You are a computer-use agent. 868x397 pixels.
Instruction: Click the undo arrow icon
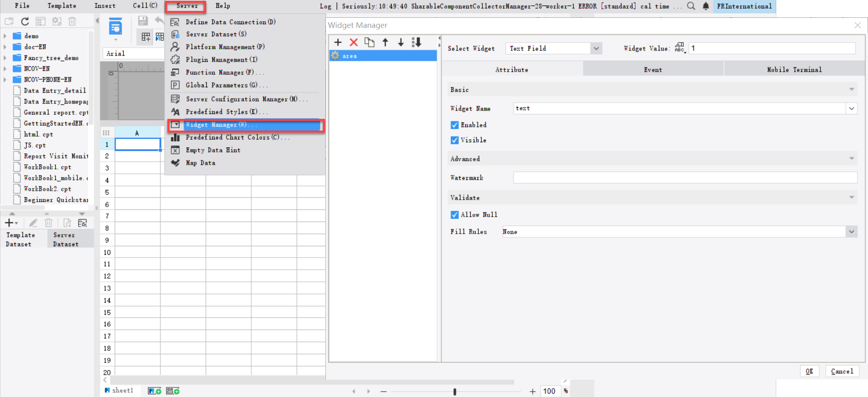click(x=159, y=20)
